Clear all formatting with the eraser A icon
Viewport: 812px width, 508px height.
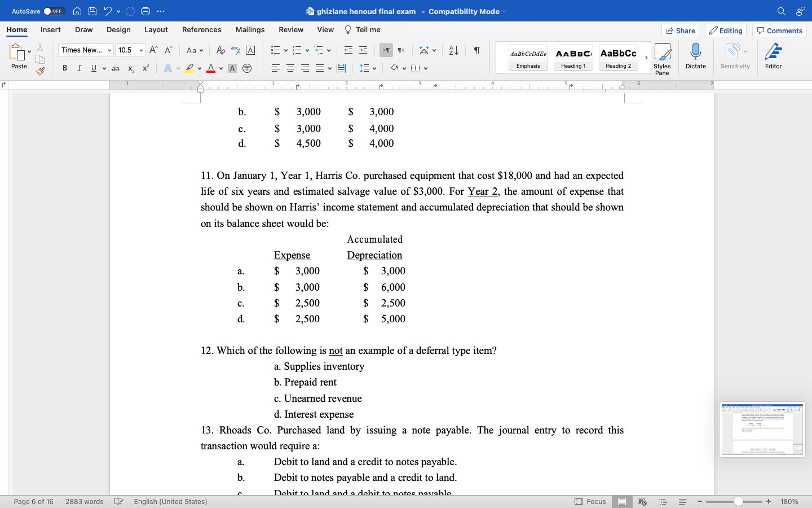click(221, 50)
